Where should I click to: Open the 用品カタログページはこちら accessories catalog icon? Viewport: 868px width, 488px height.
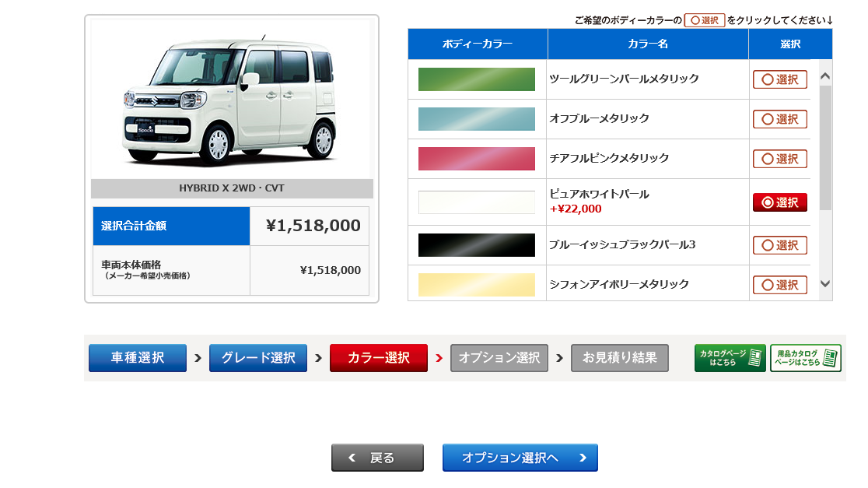coord(806,358)
